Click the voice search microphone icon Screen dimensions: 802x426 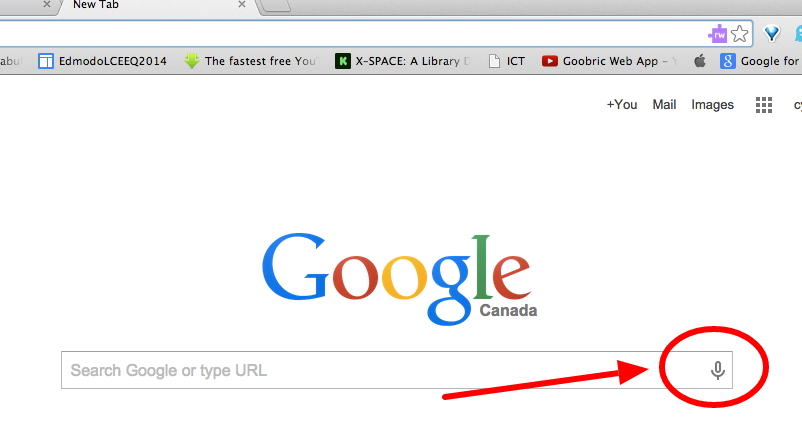tap(718, 370)
